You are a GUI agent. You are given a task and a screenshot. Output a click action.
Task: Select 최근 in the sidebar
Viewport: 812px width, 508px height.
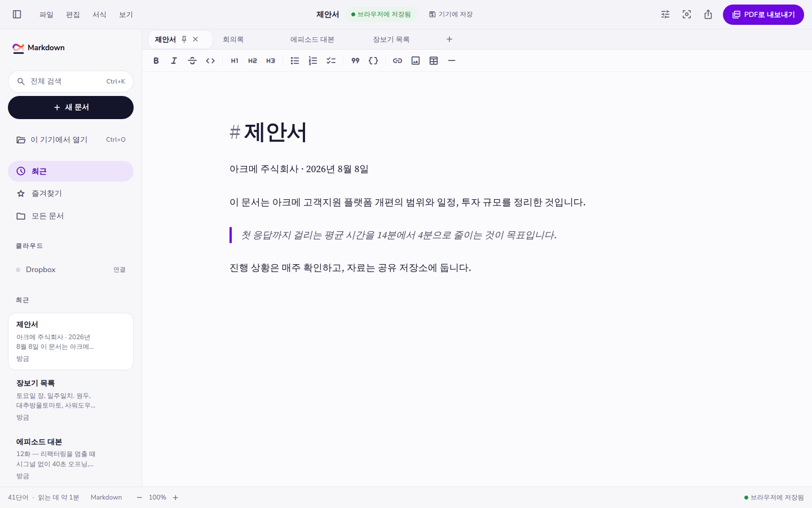coord(70,171)
